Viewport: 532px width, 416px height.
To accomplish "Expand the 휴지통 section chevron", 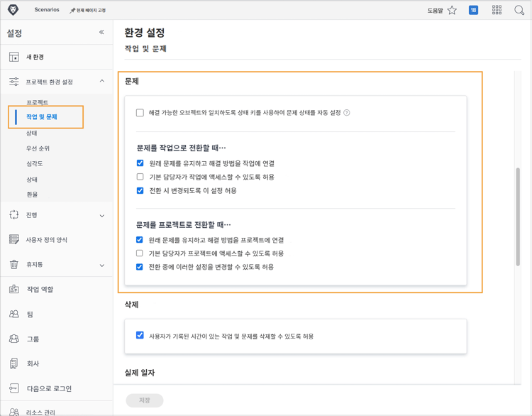I will [101, 266].
